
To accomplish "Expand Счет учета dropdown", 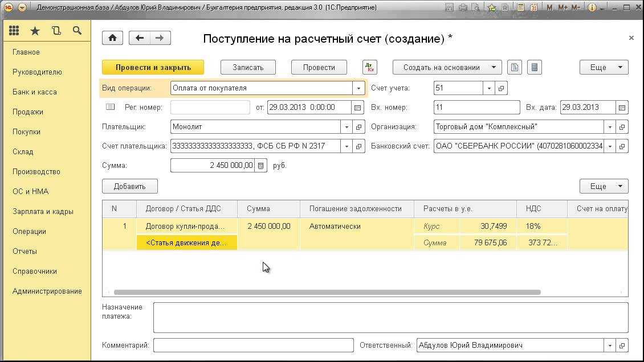I will [489, 88].
